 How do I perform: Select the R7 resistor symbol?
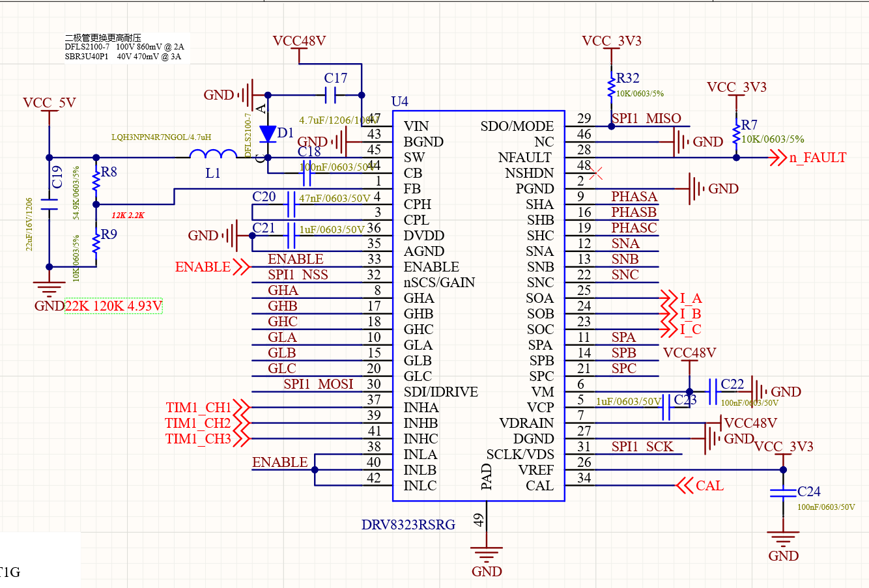[x=736, y=133]
